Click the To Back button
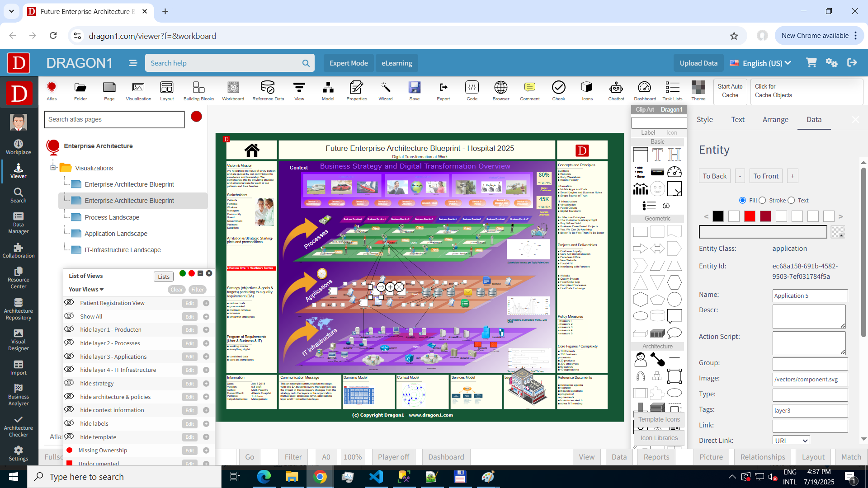868x488 pixels. click(715, 176)
